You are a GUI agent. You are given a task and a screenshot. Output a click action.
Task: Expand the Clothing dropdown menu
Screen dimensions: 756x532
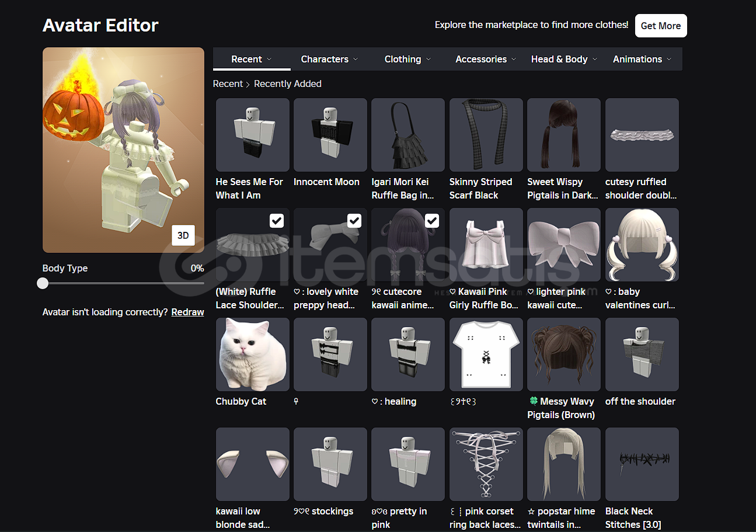coord(407,59)
